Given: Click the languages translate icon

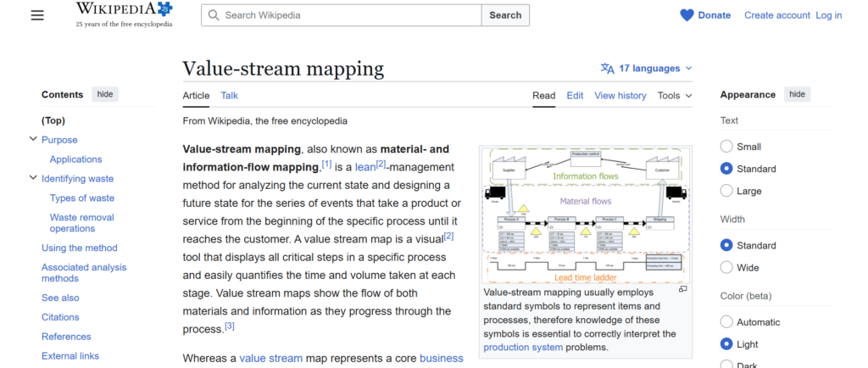Looking at the screenshot, I should (x=607, y=69).
